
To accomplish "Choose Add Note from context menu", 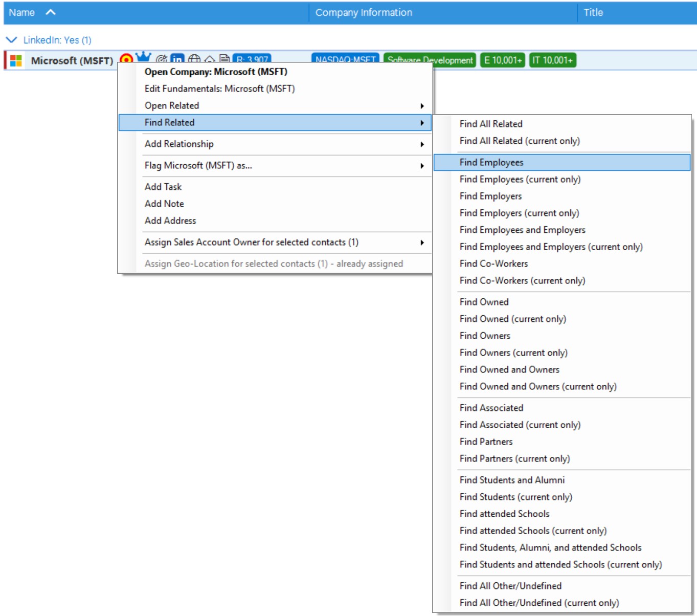I will tap(275, 204).
